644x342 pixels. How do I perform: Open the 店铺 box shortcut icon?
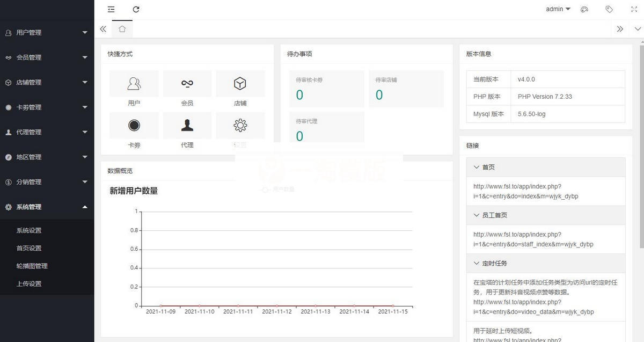[240, 83]
